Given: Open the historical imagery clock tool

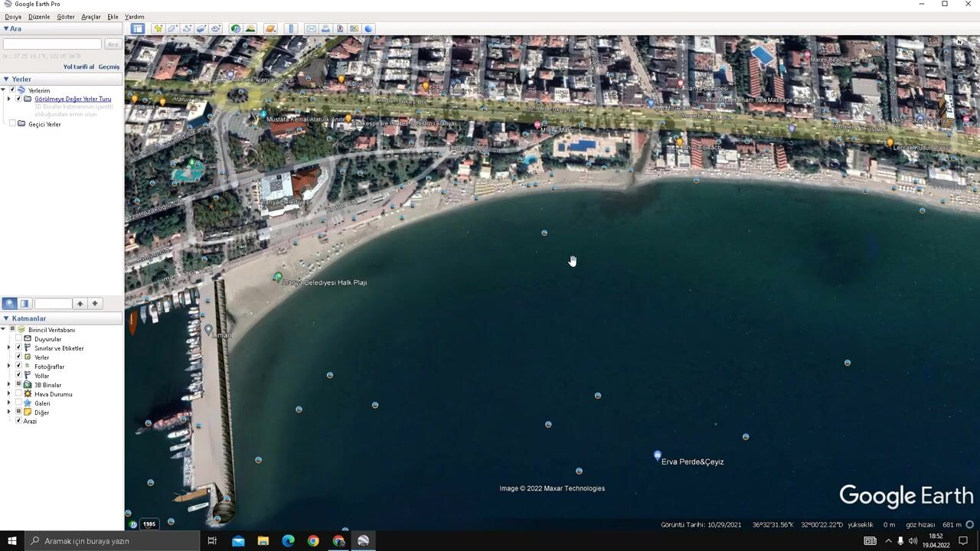Looking at the screenshot, I should tap(236, 28).
